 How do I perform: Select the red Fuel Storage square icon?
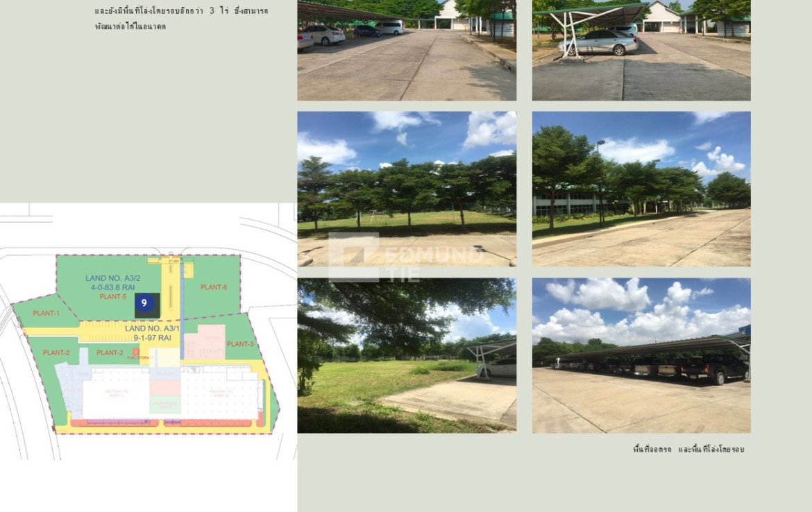click(x=136, y=352)
